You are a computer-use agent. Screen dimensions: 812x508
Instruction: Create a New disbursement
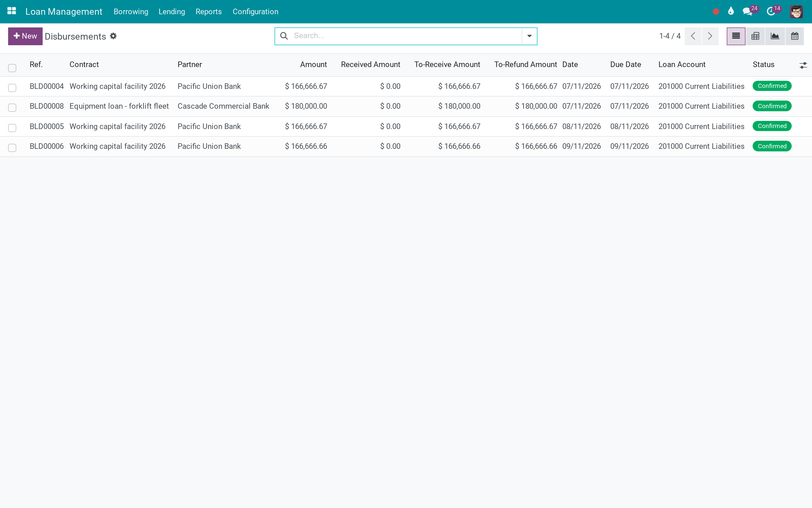point(25,36)
